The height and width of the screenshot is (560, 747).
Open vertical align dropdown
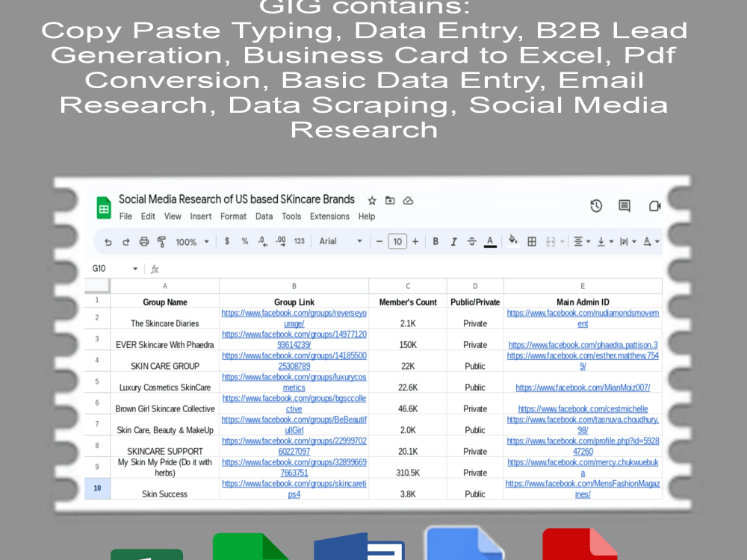click(604, 241)
